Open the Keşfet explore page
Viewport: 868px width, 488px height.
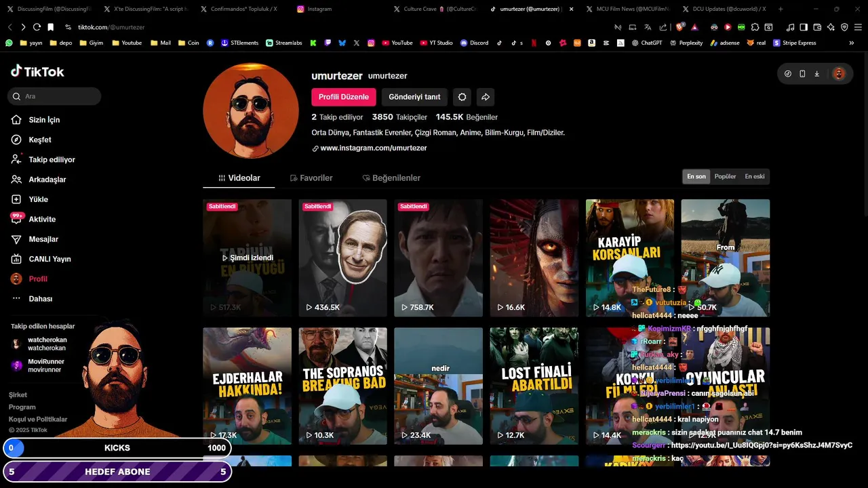click(31, 140)
